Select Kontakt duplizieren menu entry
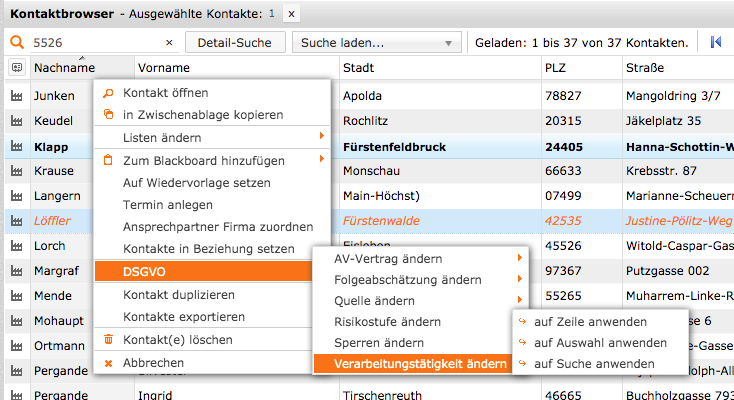The height and width of the screenshot is (400, 734). (179, 295)
